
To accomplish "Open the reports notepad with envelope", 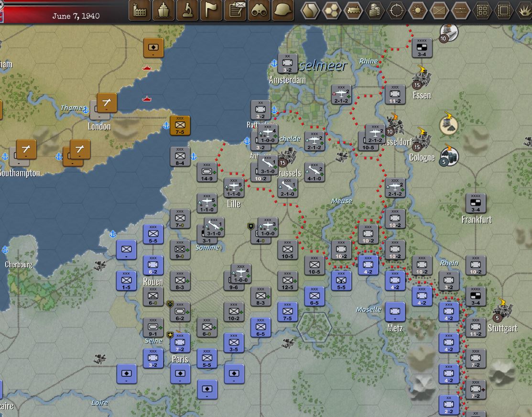I will point(235,10).
